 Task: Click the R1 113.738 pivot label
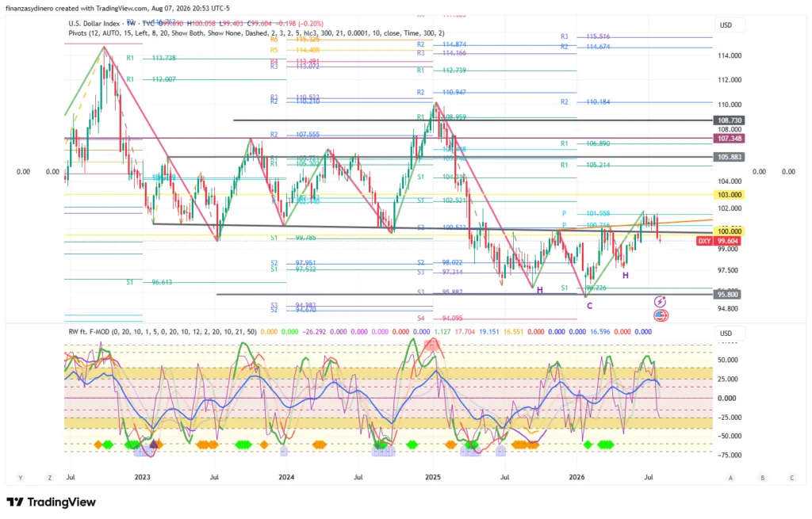pos(151,58)
